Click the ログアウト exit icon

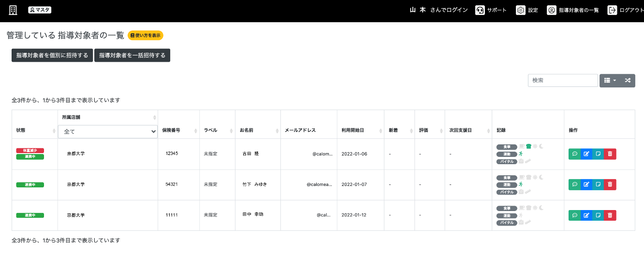[x=613, y=10]
